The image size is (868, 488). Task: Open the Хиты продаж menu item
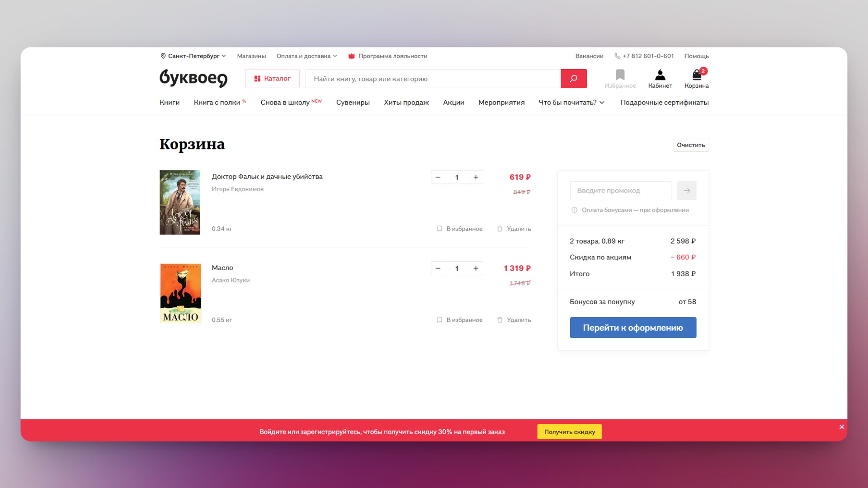tap(406, 103)
